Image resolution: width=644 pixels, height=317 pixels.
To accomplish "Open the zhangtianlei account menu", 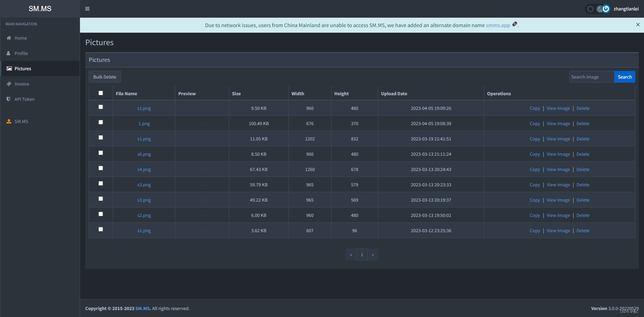I will 626,9.
